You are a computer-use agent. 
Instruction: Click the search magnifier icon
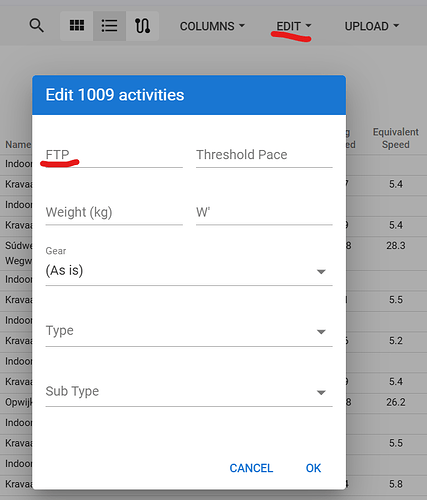tap(36, 26)
